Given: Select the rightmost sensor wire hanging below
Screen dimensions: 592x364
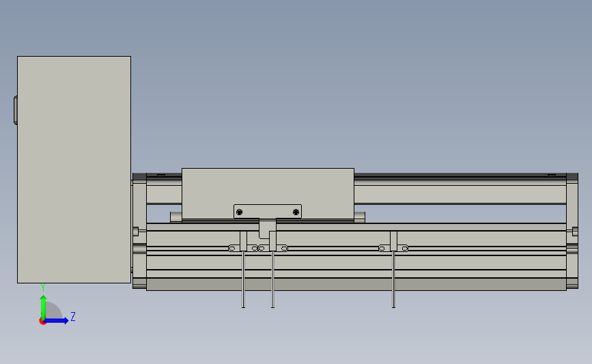Looking at the screenshot, I should click(x=393, y=279).
